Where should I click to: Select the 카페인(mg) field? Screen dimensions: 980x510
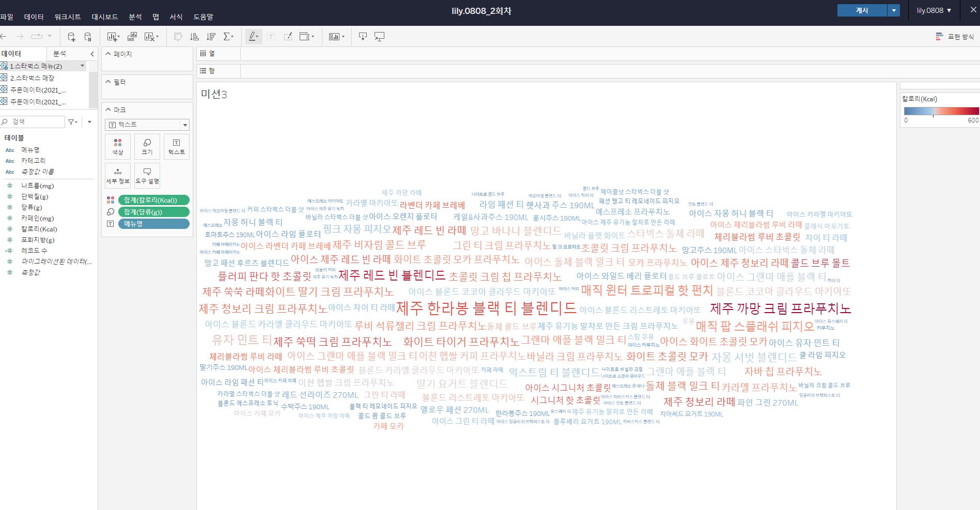[x=37, y=218]
